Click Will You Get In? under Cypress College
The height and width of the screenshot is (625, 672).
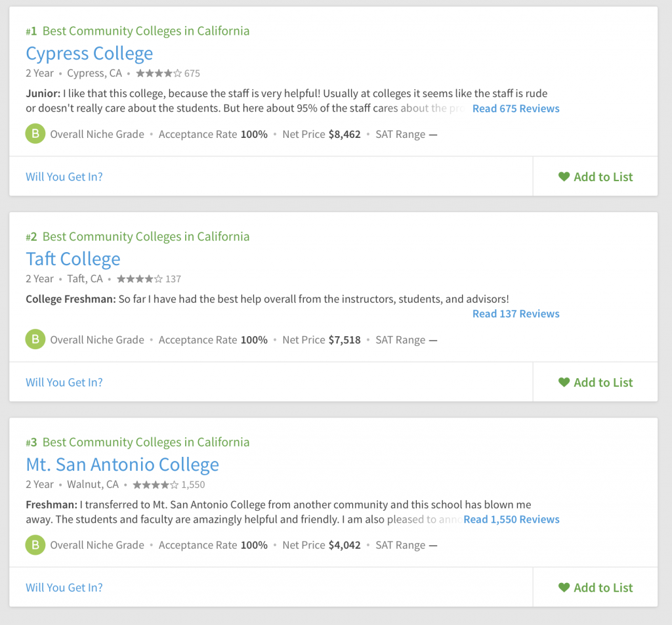[x=64, y=177]
